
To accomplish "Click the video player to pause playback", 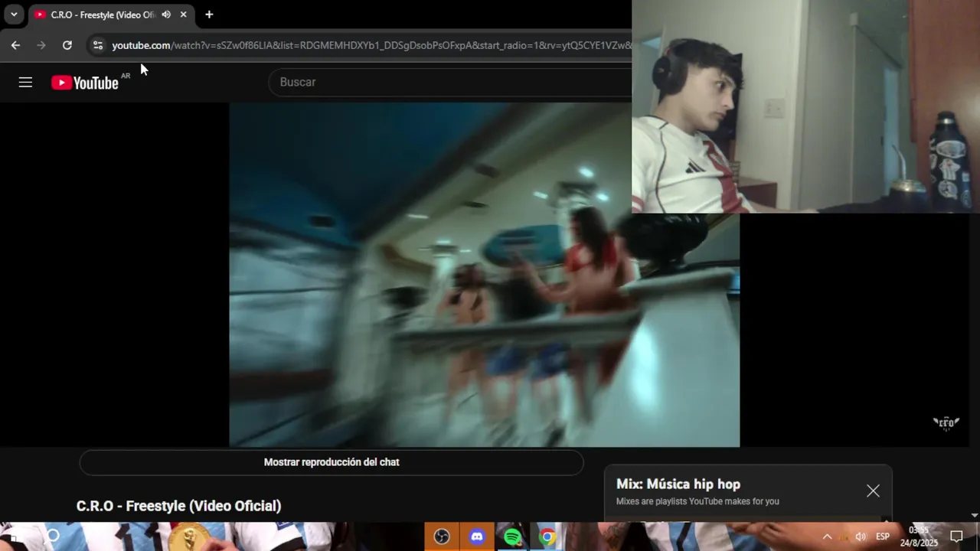I will click(x=484, y=275).
